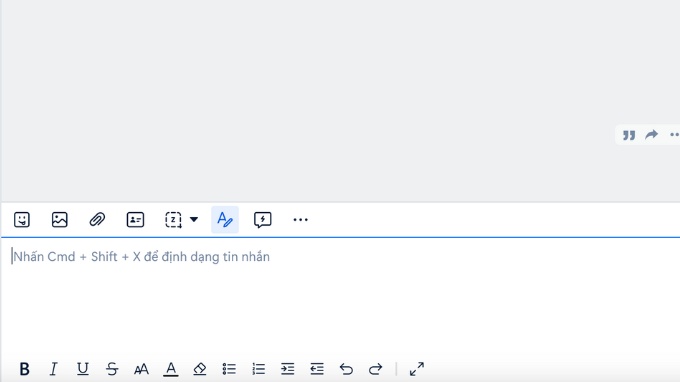680x382 pixels.
Task: Send an image via picture icon
Action: click(59, 219)
